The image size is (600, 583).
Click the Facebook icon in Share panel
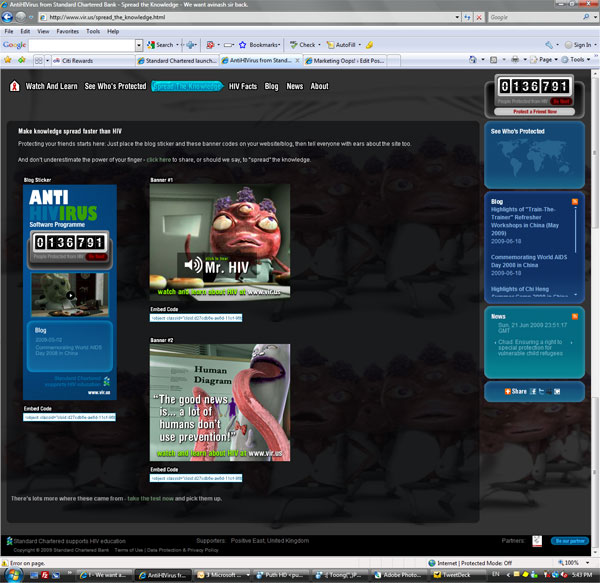pos(533,391)
